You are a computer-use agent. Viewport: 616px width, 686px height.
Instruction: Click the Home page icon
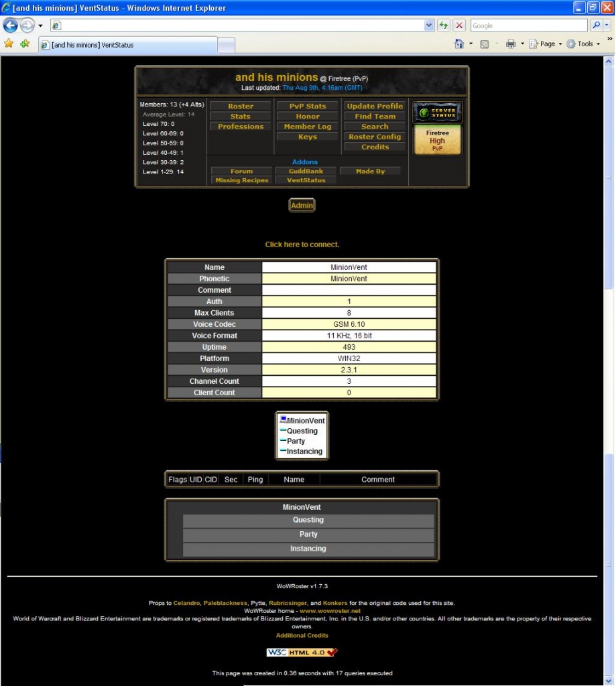point(459,44)
